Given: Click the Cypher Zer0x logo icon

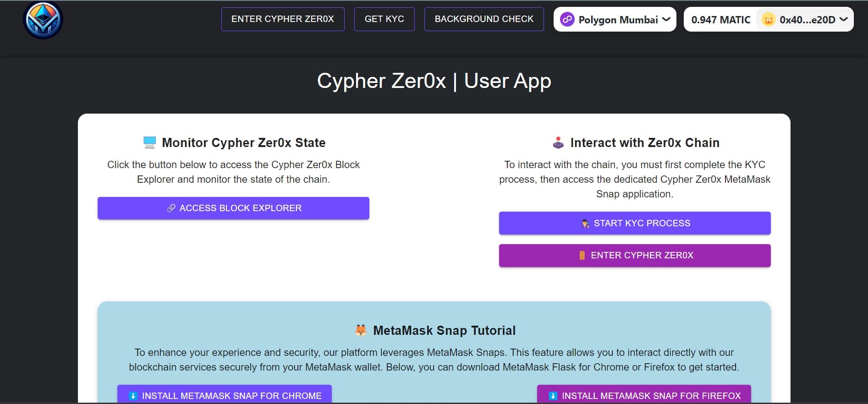Looking at the screenshot, I should pyautogui.click(x=43, y=20).
